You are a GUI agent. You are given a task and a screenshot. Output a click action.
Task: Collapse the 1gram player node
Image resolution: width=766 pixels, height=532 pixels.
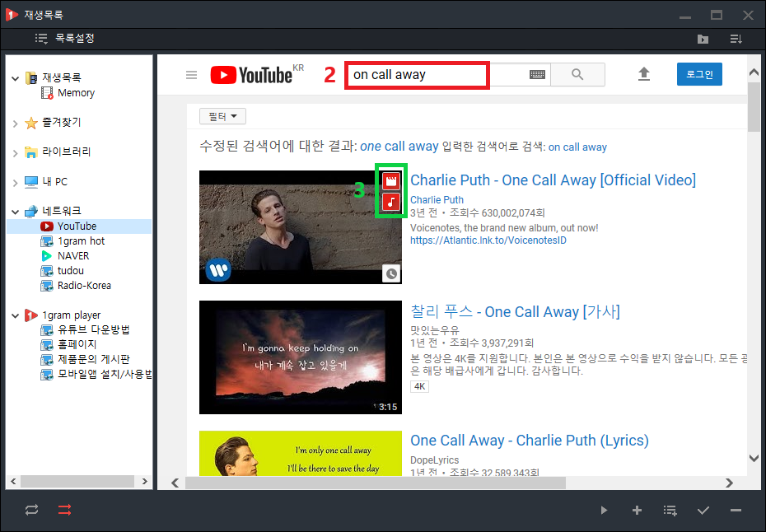point(15,316)
